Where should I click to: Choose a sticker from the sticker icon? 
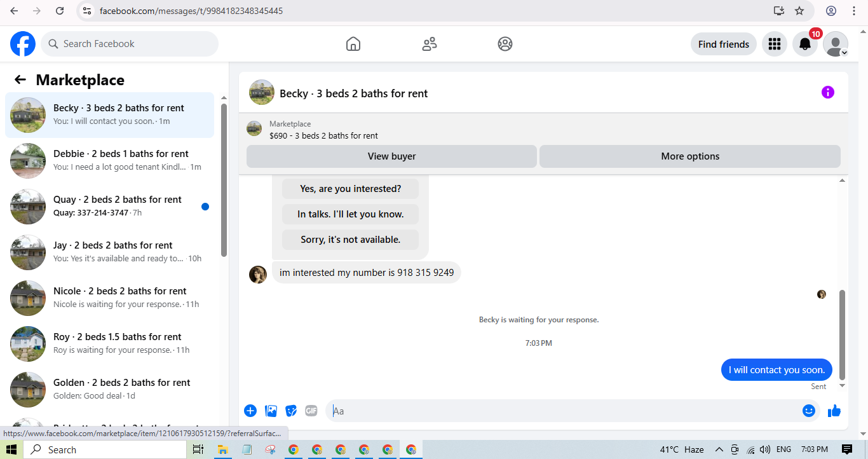291,411
